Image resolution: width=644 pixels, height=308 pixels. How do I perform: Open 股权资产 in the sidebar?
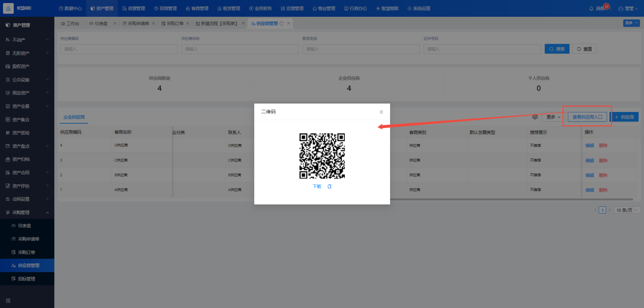(27, 66)
